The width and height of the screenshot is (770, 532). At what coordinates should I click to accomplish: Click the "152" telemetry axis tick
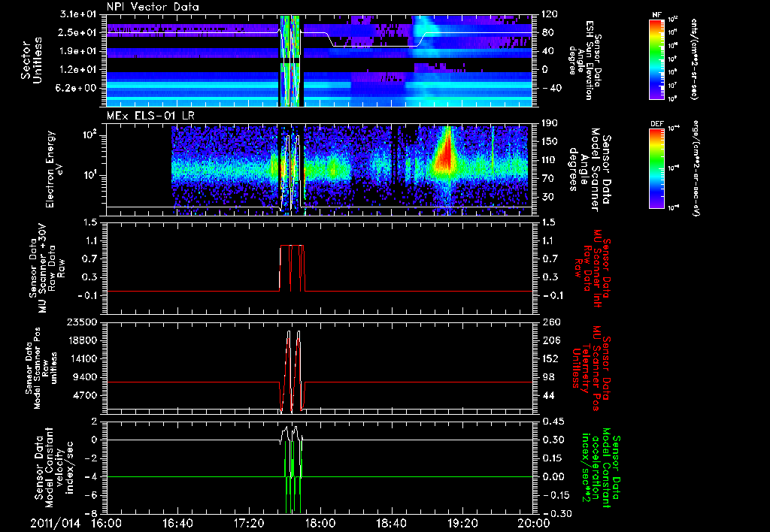click(x=550, y=358)
